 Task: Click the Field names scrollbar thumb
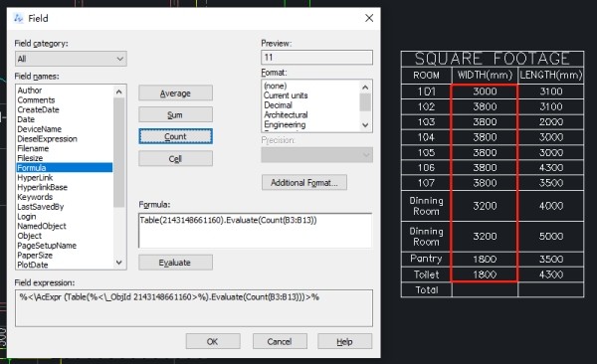point(119,152)
